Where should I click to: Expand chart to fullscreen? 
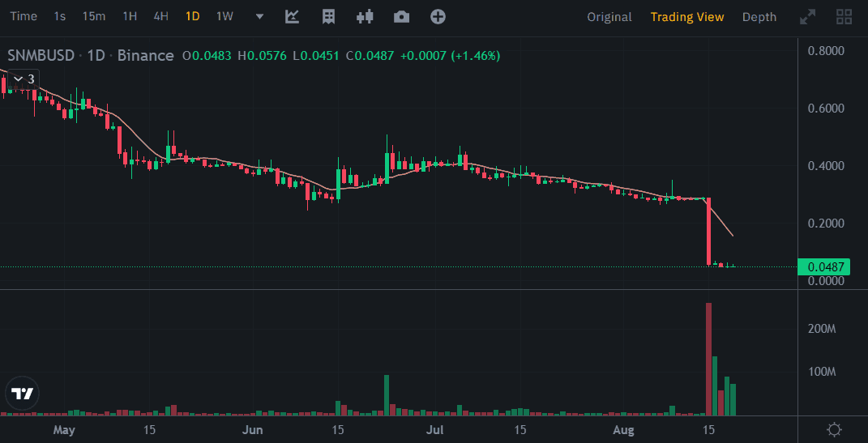point(807,16)
